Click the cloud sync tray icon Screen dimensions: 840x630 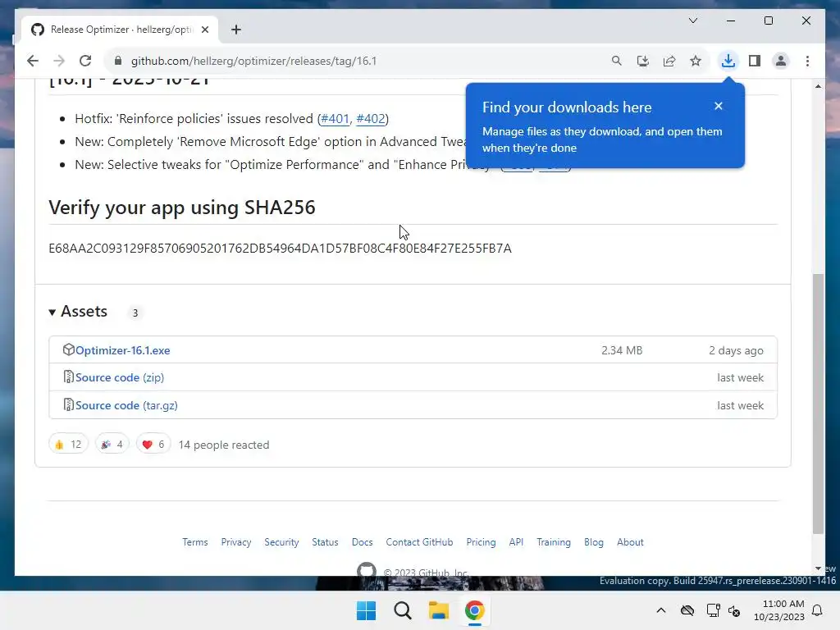click(687, 610)
